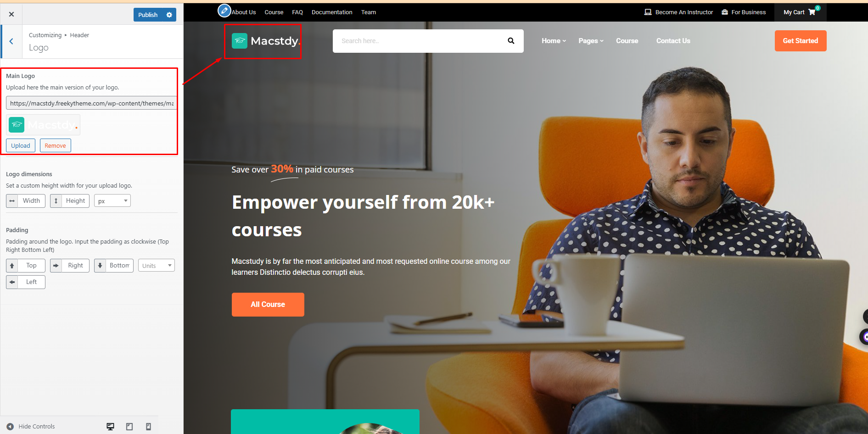
Task: Click the Upload logo button
Action: pyautogui.click(x=21, y=145)
